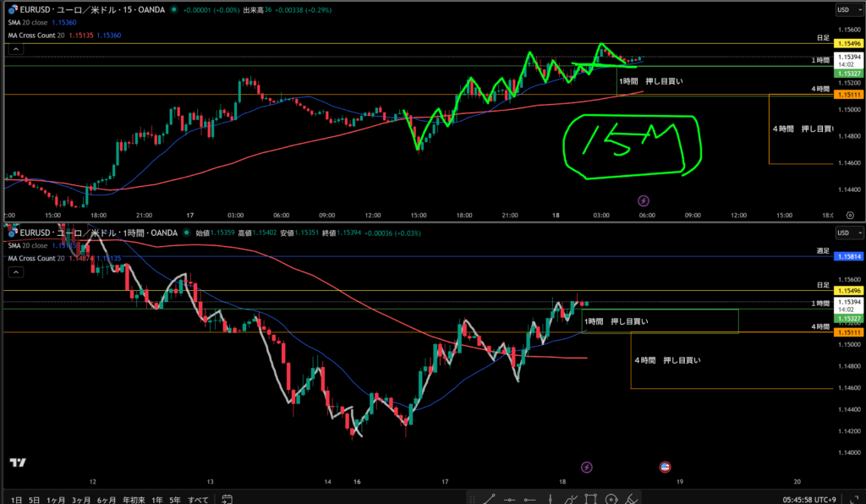866x504 pixels.
Task: Click the US flag economic event icon
Action: point(666,467)
